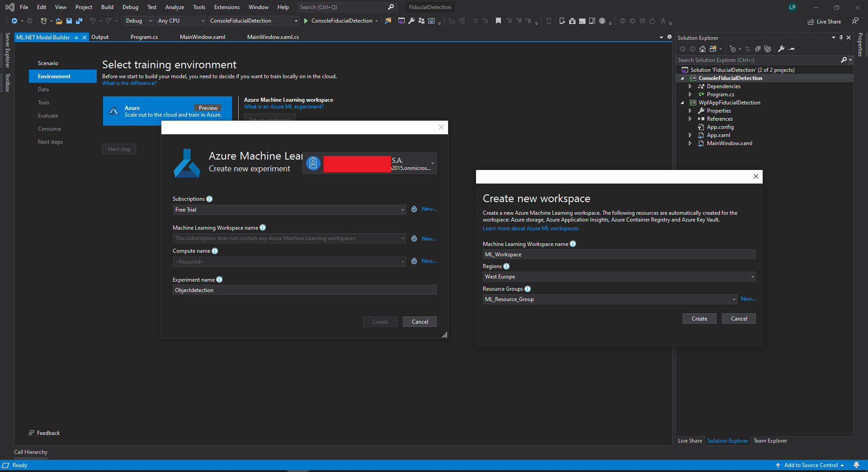Open the document tab settings gear icon
868x472 pixels.
(670, 37)
